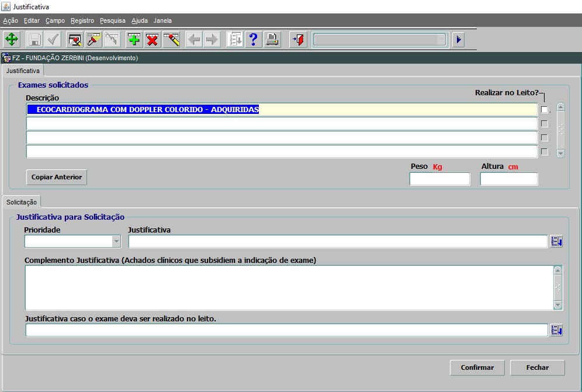Click the second empty Descrição row

pyautogui.click(x=282, y=124)
